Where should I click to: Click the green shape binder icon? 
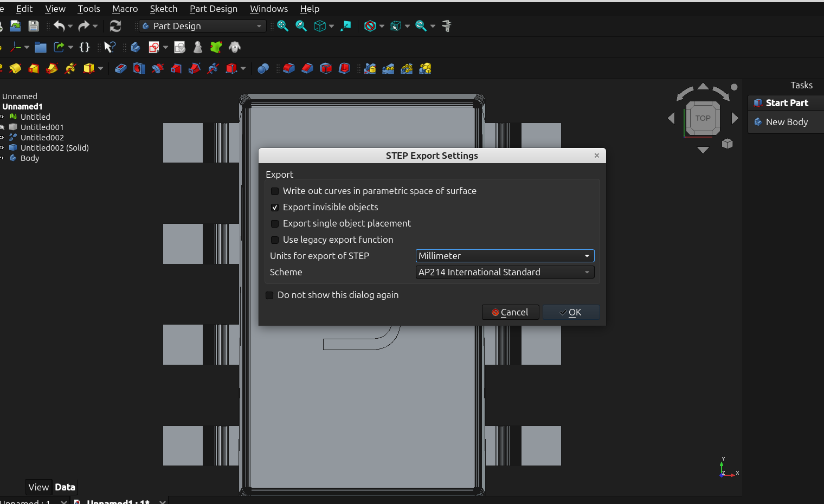(x=216, y=47)
